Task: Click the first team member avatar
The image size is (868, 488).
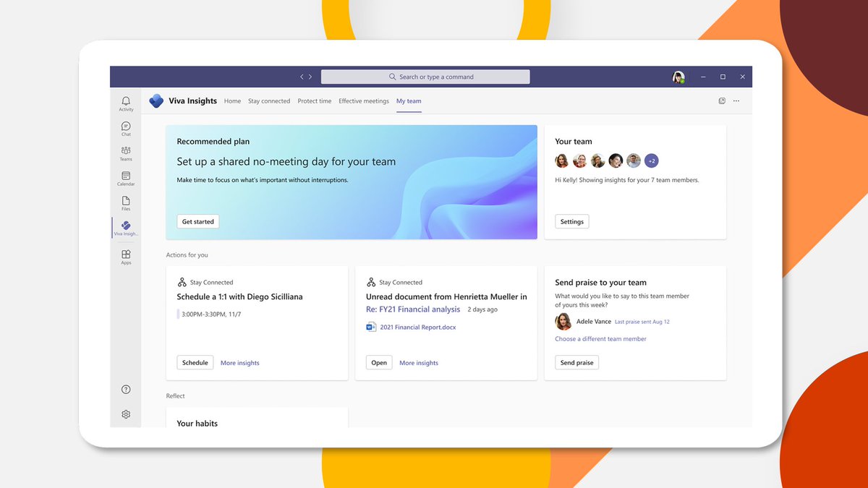Action: [x=562, y=160]
